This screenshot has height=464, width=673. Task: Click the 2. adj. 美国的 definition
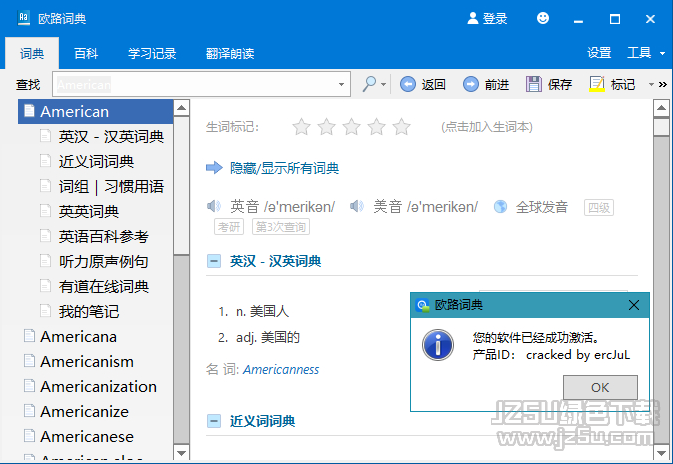[x=258, y=337]
